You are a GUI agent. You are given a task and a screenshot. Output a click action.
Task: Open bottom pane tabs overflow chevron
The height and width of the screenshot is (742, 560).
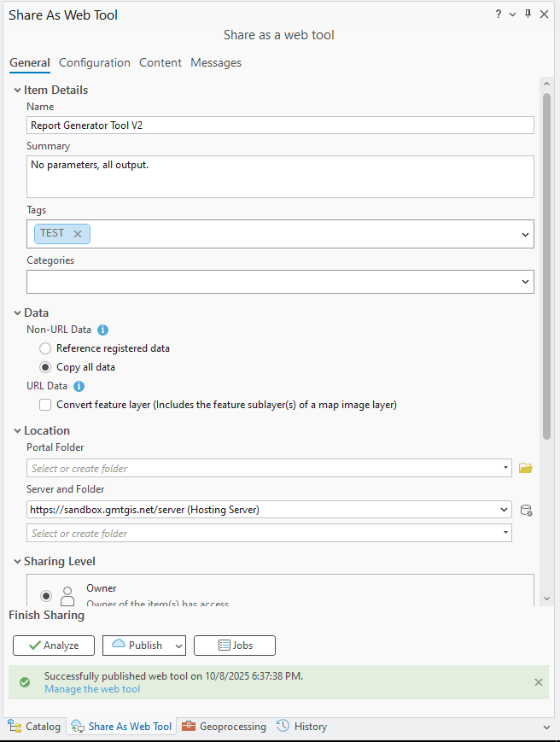pyautogui.click(x=546, y=727)
